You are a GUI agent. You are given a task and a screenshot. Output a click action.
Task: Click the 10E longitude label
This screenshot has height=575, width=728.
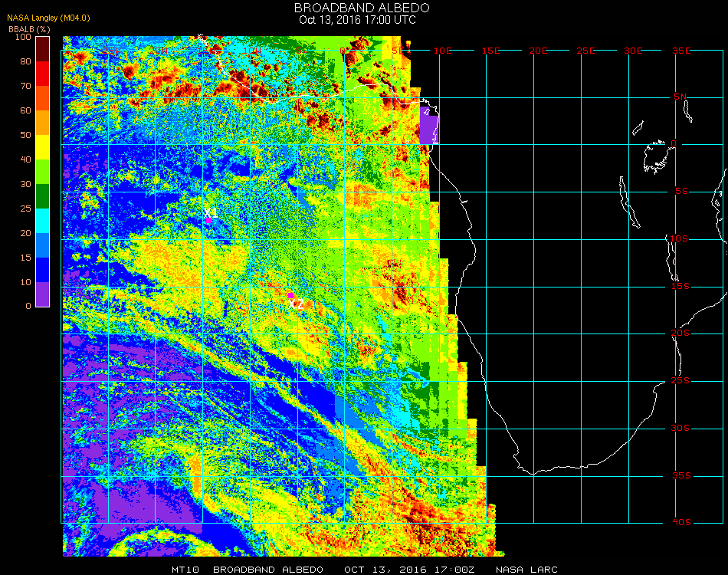pos(442,51)
